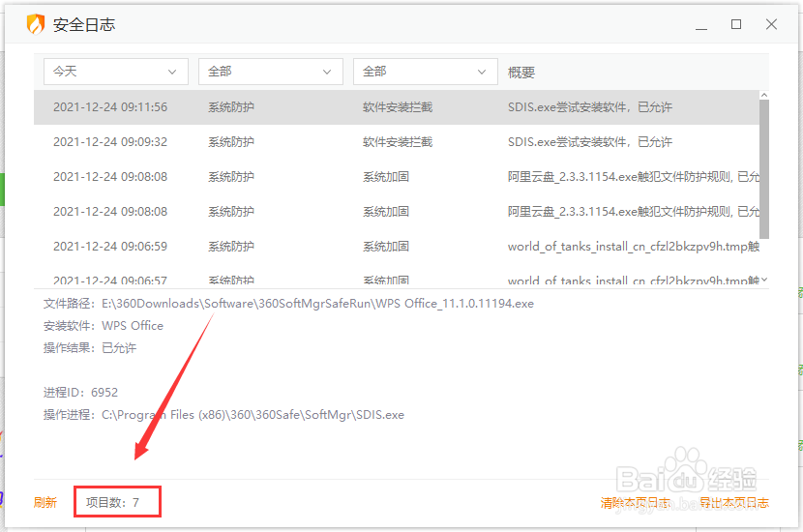Click the log list vertical scrollbar thumb

764,169
